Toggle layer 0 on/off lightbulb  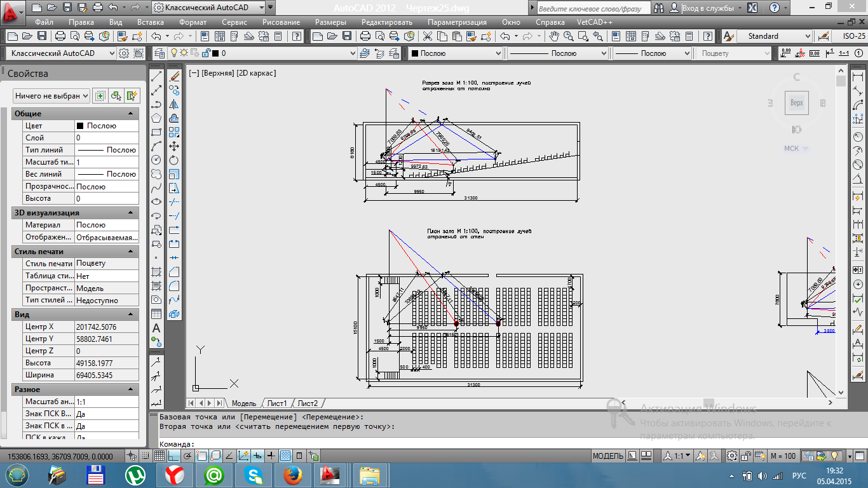coord(175,53)
